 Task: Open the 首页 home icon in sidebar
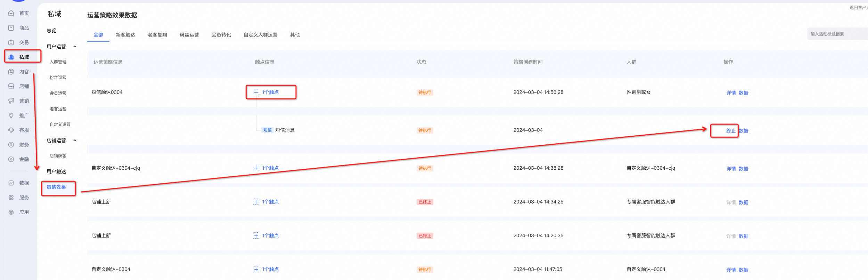click(11, 13)
